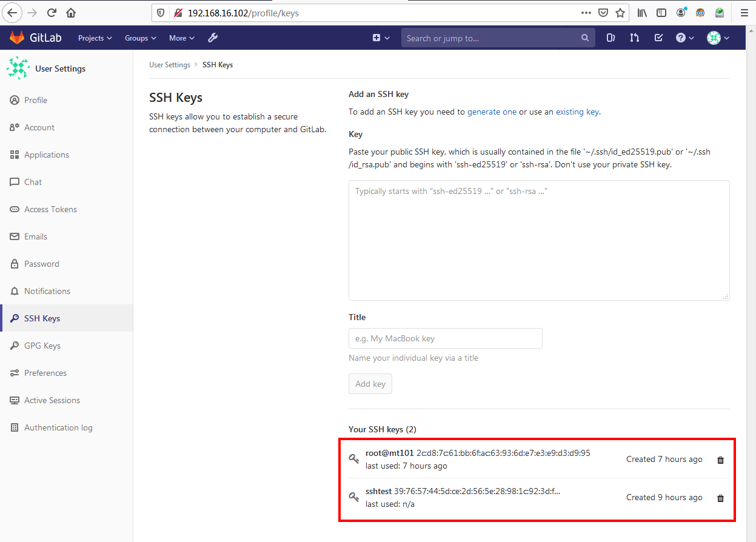Open the user avatar dropdown
Viewport: 756px width, 542px height.
tap(717, 38)
